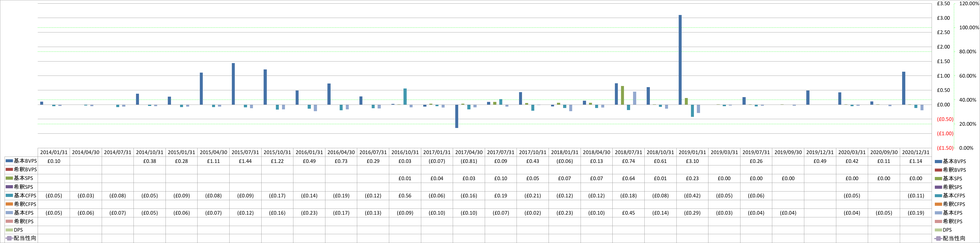Screen dimensions: 980x243
Task: Select the £1.11 基本BVPS cell
Action: [213, 161]
